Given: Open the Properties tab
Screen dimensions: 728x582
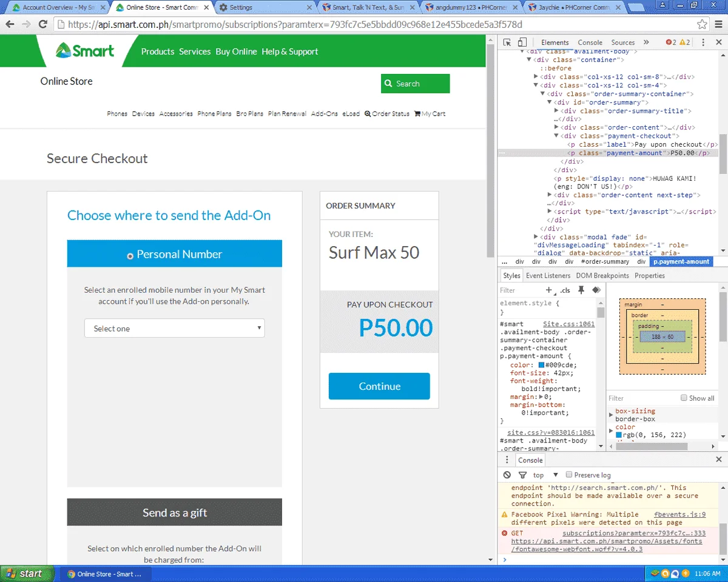Looking at the screenshot, I should click(650, 276).
